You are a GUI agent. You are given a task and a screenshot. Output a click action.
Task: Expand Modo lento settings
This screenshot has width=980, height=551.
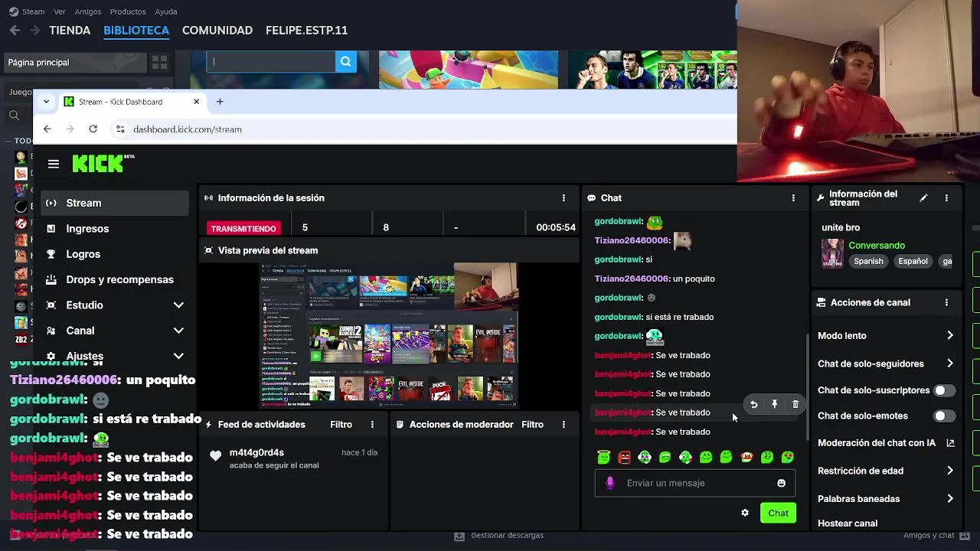[x=950, y=335]
